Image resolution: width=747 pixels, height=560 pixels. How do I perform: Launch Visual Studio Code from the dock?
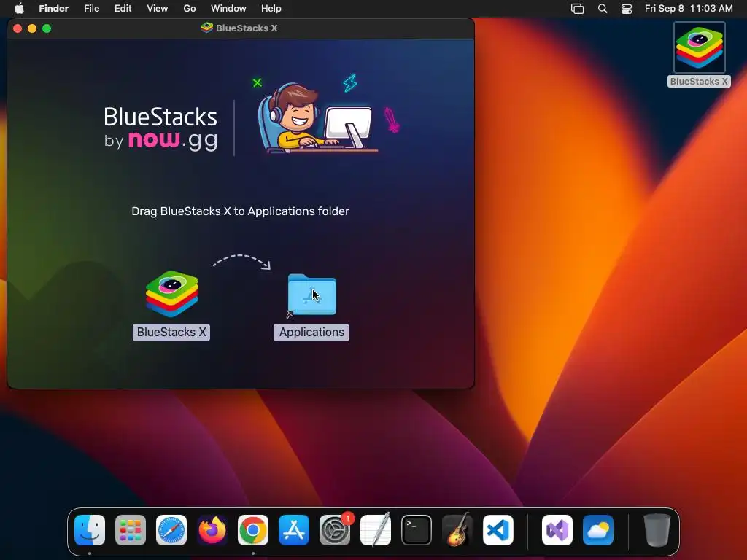498,530
